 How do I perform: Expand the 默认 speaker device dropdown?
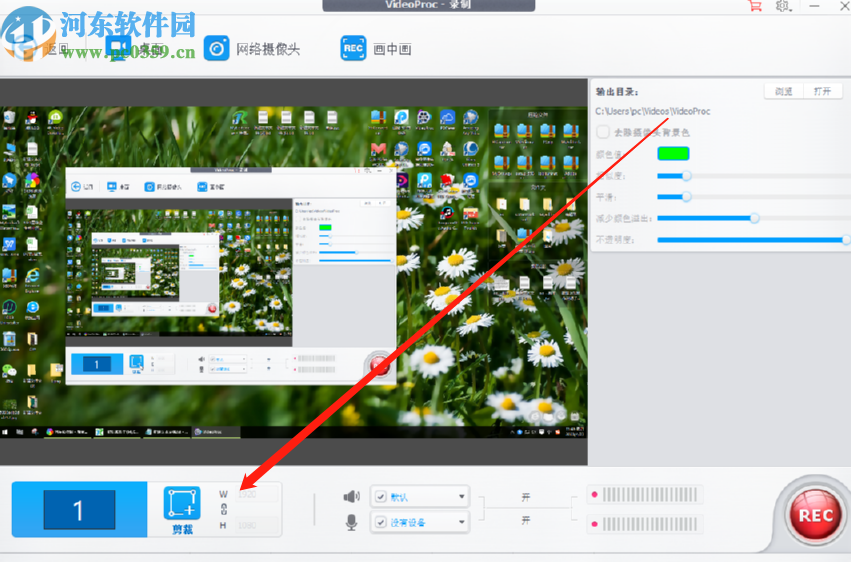click(461, 496)
